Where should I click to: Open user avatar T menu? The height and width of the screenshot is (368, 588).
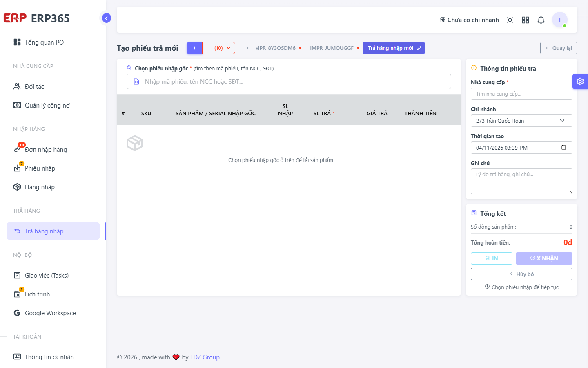[x=560, y=20]
